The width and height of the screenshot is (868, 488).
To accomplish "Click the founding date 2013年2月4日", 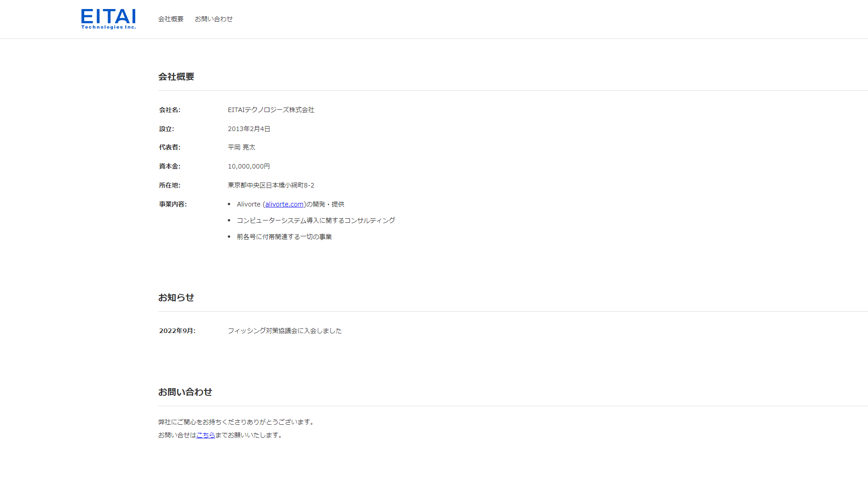I will pyautogui.click(x=249, y=129).
